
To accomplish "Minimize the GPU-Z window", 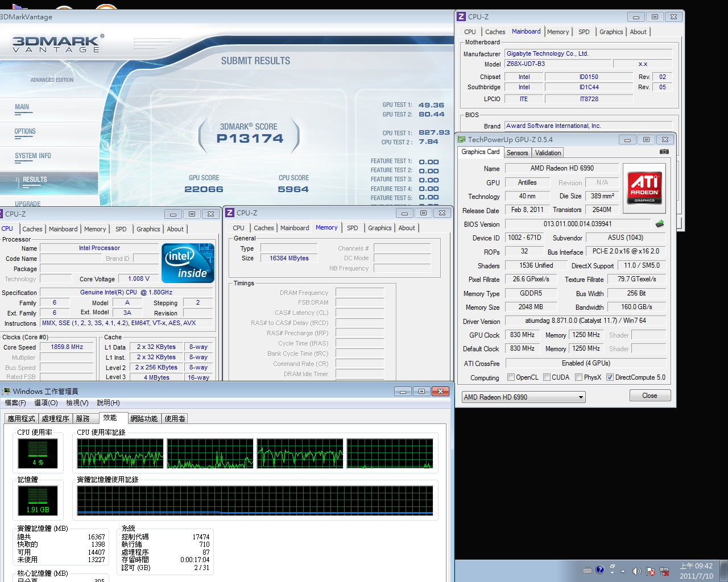I will (627, 139).
